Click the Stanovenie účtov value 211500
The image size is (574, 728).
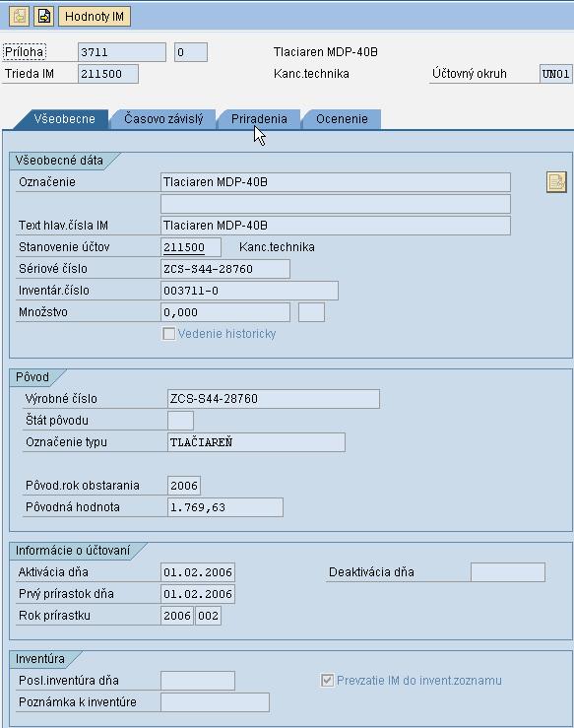click(191, 247)
